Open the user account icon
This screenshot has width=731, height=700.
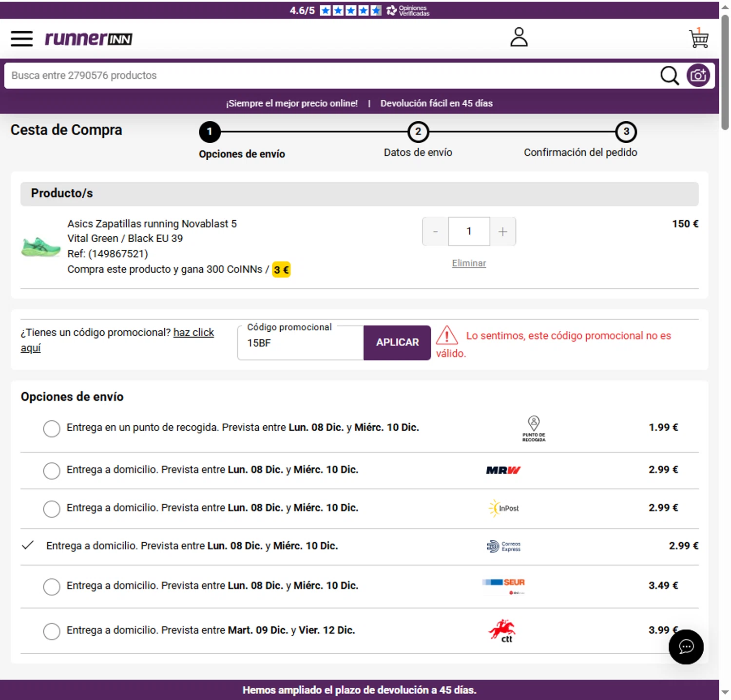click(x=519, y=37)
